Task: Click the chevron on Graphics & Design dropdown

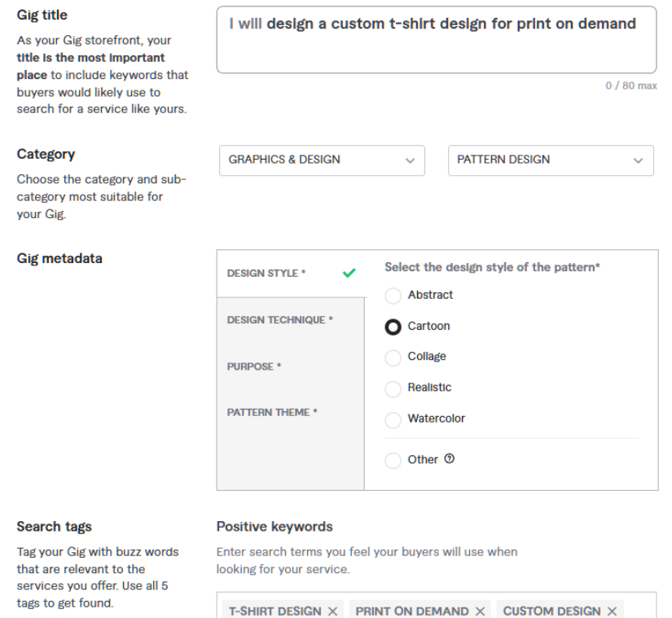Action: [x=411, y=160]
